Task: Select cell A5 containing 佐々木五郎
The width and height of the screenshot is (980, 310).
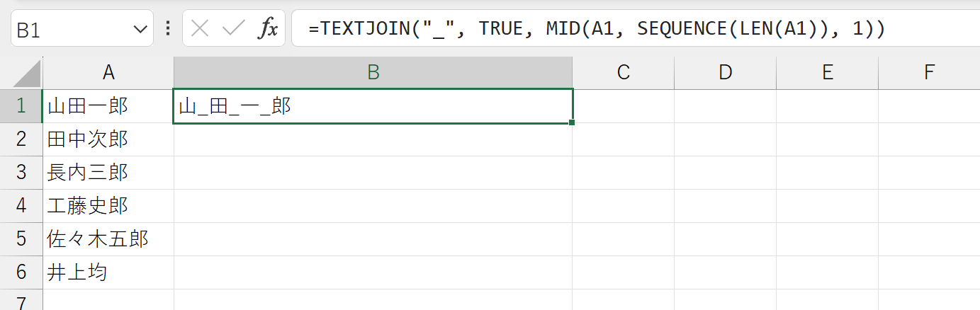Action: pos(108,239)
